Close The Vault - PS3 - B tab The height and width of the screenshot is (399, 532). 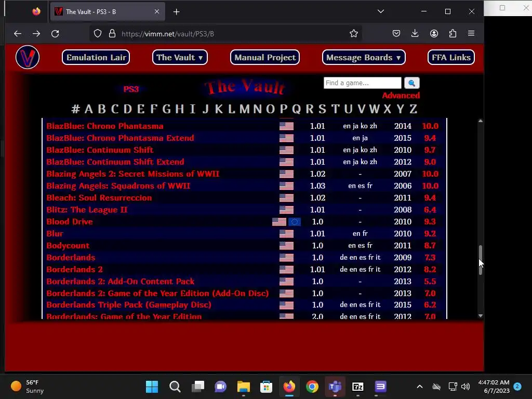coord(157,11)
